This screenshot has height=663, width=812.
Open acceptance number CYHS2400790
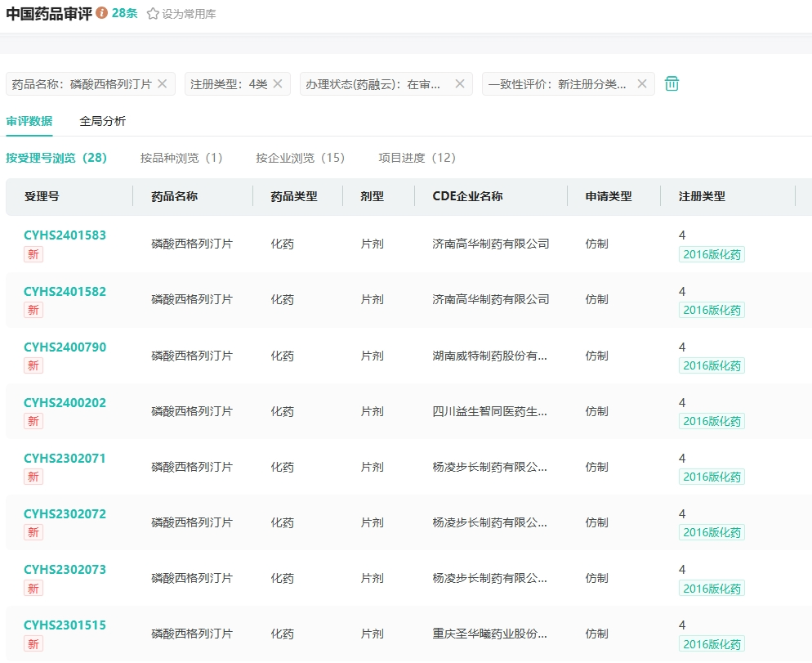pyautogui.click(x=65, y=347)
